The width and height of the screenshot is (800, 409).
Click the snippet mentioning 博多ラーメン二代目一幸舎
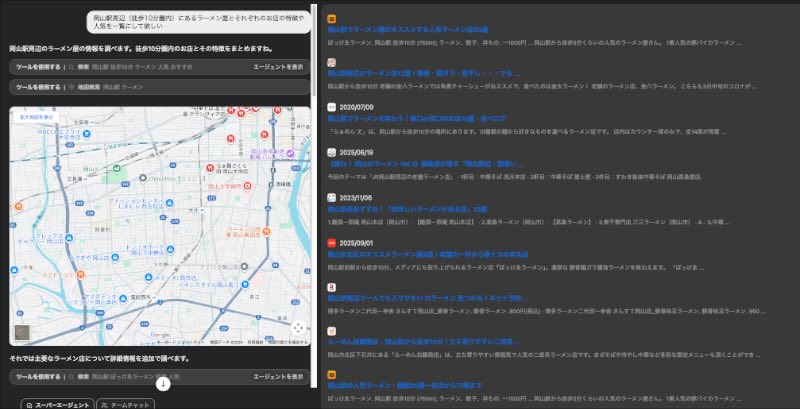point(546,311)
